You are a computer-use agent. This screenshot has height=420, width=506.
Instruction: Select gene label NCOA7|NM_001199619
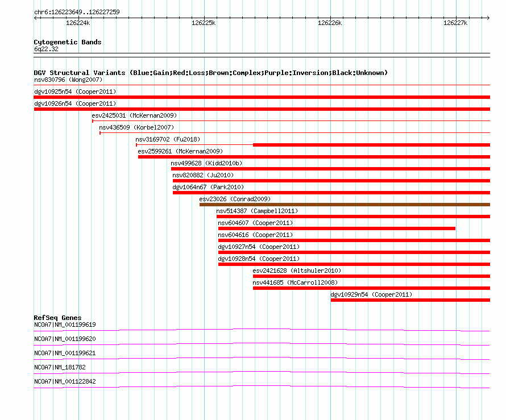65,325
